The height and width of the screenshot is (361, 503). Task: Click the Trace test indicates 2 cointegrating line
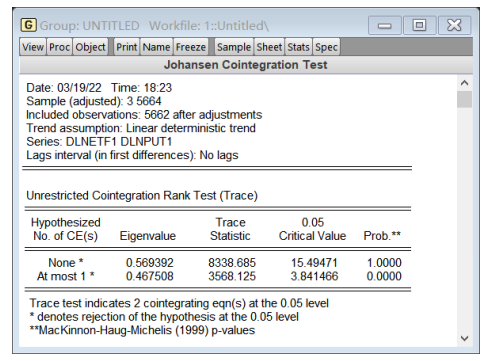179,303
